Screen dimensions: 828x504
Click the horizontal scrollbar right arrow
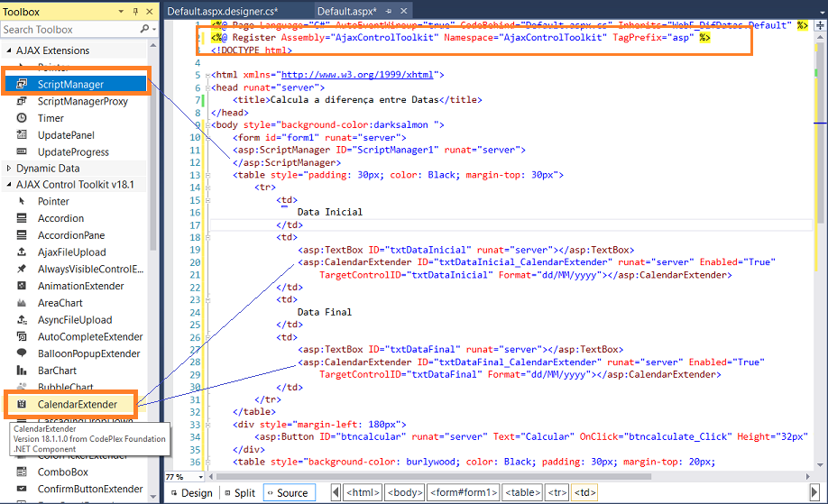click(x=807, y=476)
